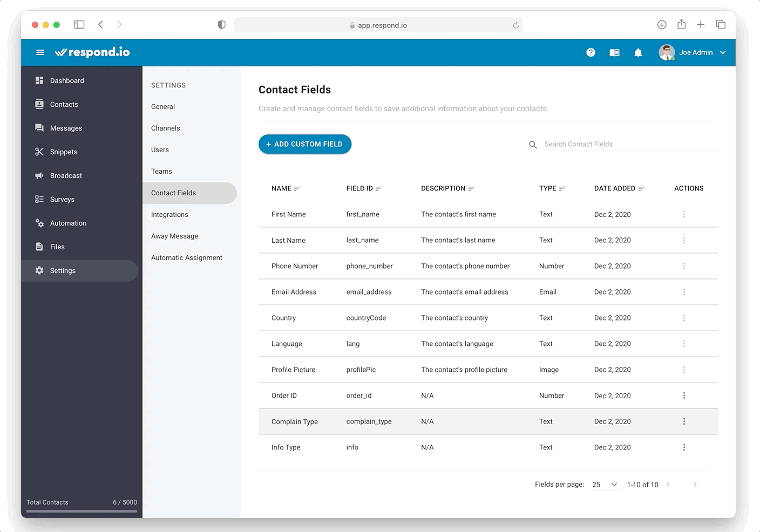Show the browser tab overview
The image size is (760, 532).
[721, 24]
